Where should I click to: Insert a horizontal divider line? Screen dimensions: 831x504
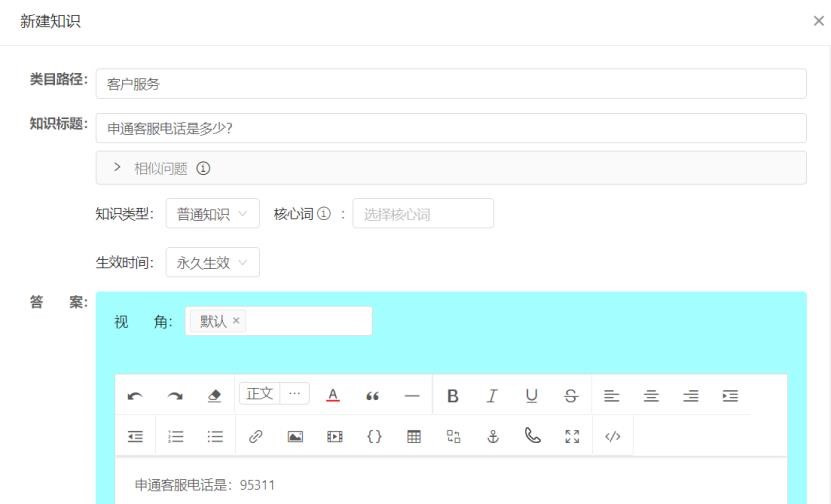point(412,396)
